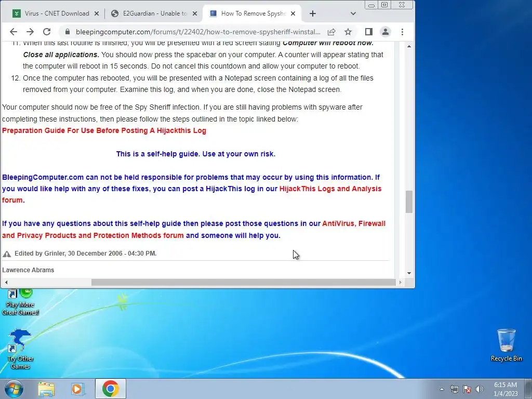Viewport: 532px width, 399px height.
Task: Click the post edit warning icon
Action: pyautogui.click(x=7, y=254)
